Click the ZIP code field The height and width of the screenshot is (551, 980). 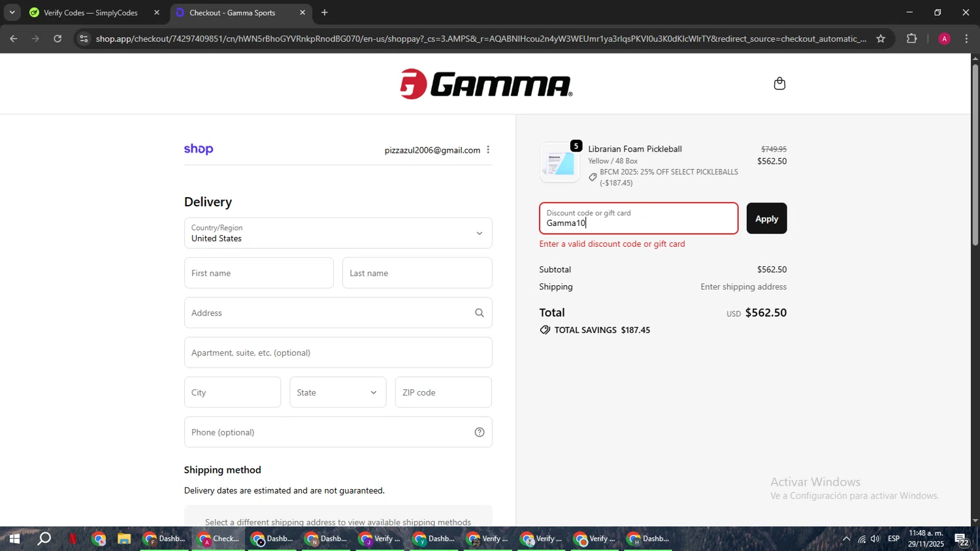(444, 392)
